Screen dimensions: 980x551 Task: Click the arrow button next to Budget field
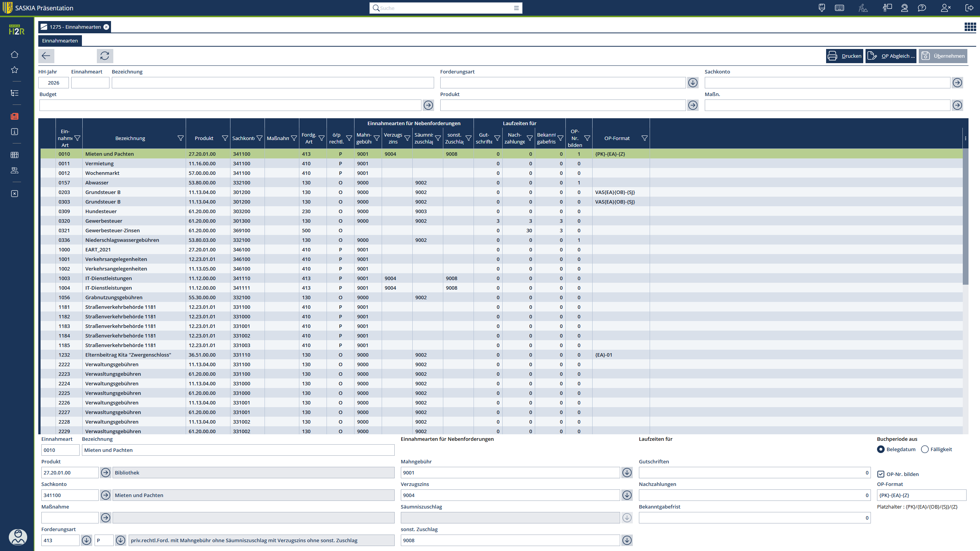(428, 105)
